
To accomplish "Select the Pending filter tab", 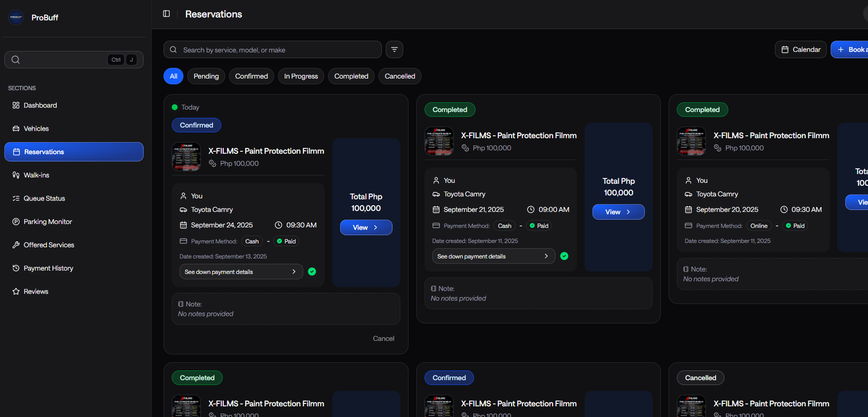I will 206,76.
